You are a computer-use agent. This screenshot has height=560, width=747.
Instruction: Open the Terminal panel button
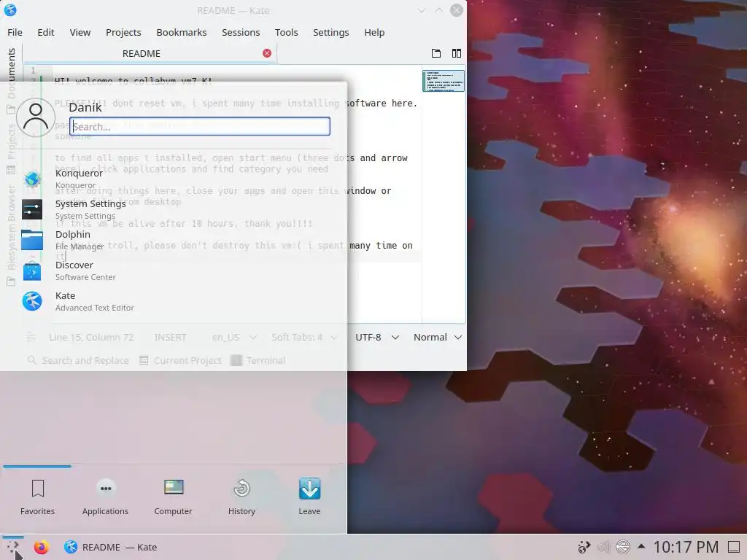tap(258, 360)
